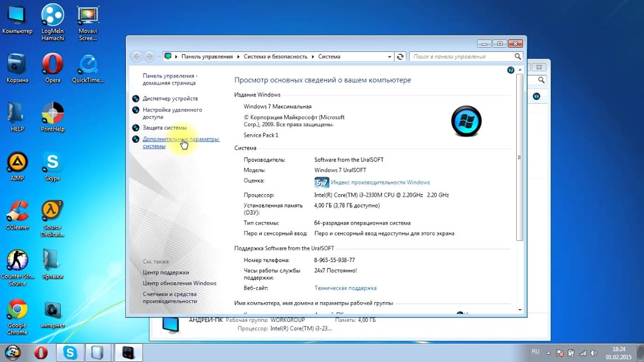Click the vertical scrollbar thumb in System window

coord(520,158)
